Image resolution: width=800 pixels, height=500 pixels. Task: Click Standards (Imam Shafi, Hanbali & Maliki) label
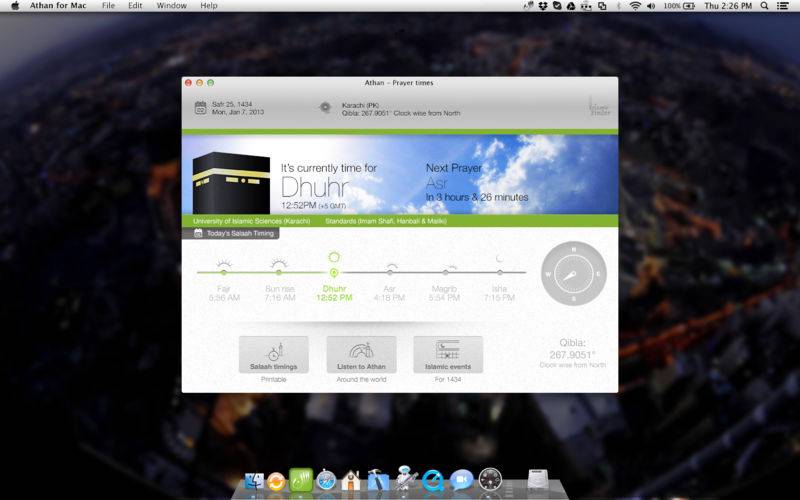386,221
